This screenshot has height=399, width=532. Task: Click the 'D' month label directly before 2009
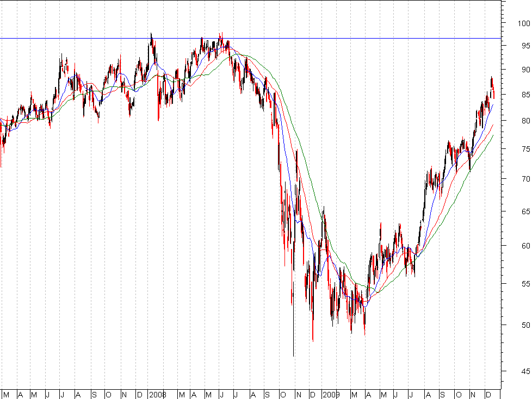tap(313, 395)
